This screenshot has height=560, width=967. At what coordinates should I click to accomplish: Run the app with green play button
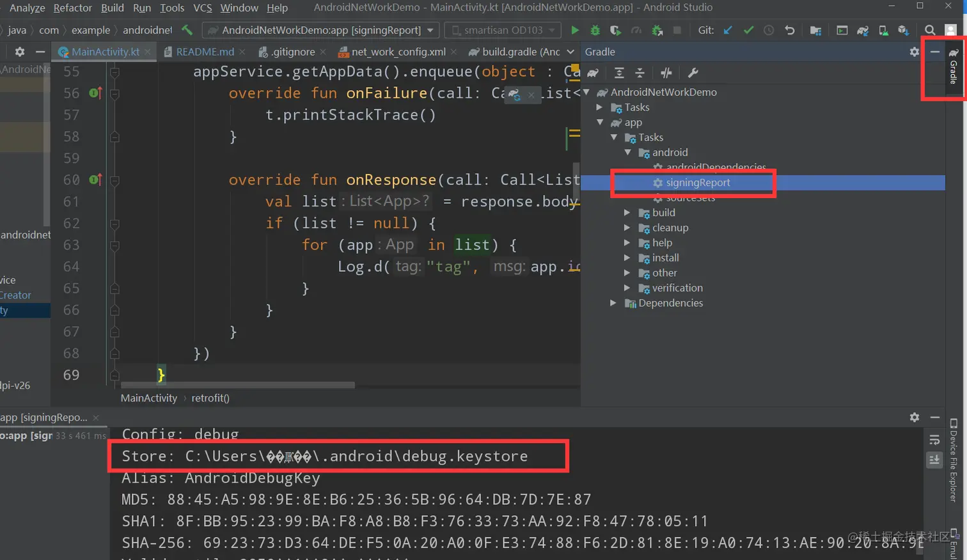click(x=575, y=30)
